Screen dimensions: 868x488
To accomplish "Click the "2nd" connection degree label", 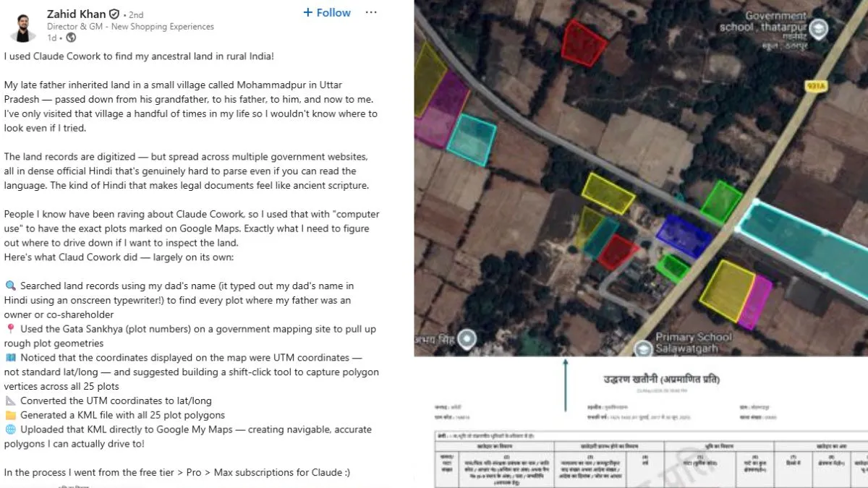I will point(136,14).
